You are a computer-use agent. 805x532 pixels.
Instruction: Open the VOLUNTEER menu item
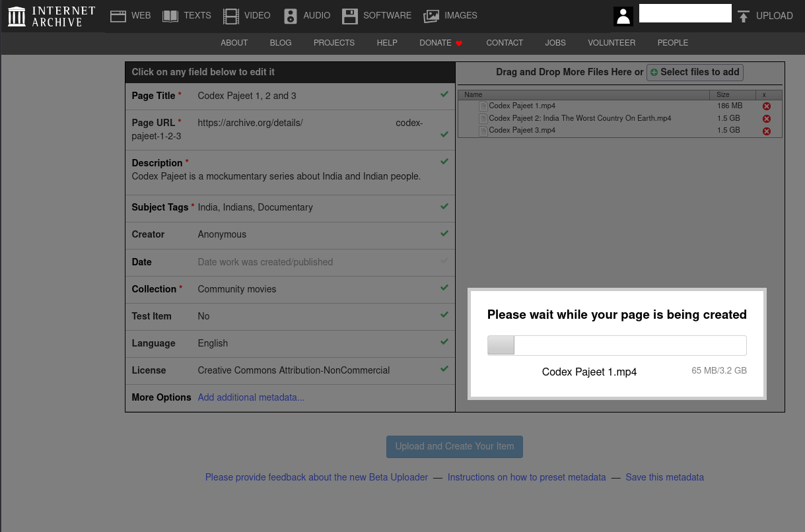tap(612, 43)
